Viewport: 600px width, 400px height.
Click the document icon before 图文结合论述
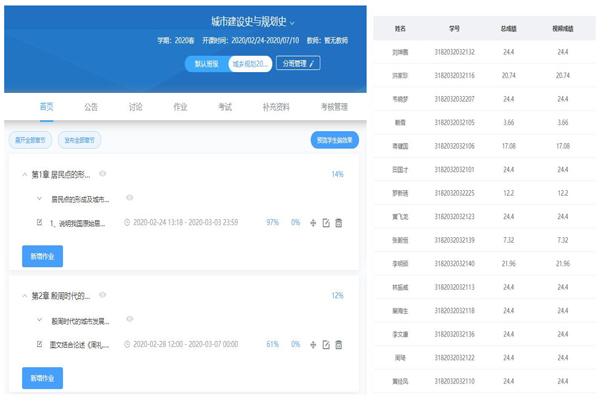coord(39,345)
